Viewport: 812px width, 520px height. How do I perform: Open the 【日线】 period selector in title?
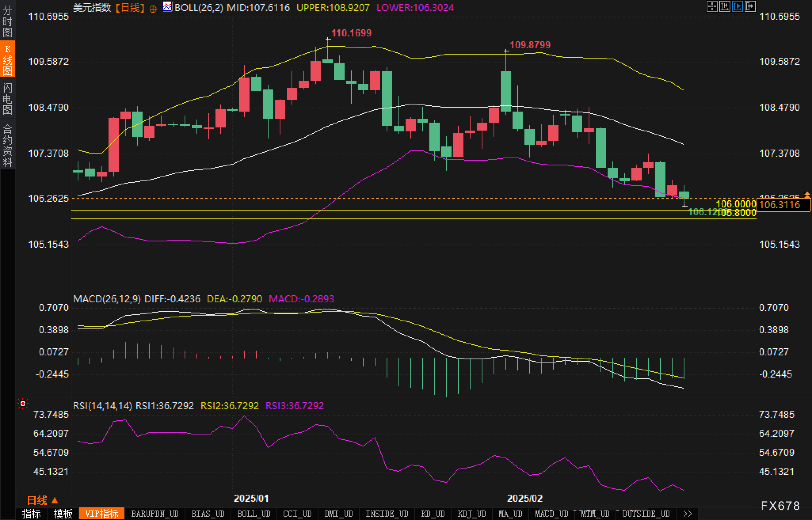click(x=130, y=8)
